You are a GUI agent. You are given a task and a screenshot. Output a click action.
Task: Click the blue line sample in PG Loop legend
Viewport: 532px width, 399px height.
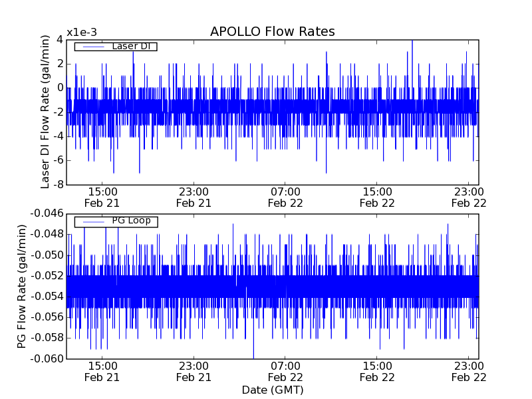[90, 221]
